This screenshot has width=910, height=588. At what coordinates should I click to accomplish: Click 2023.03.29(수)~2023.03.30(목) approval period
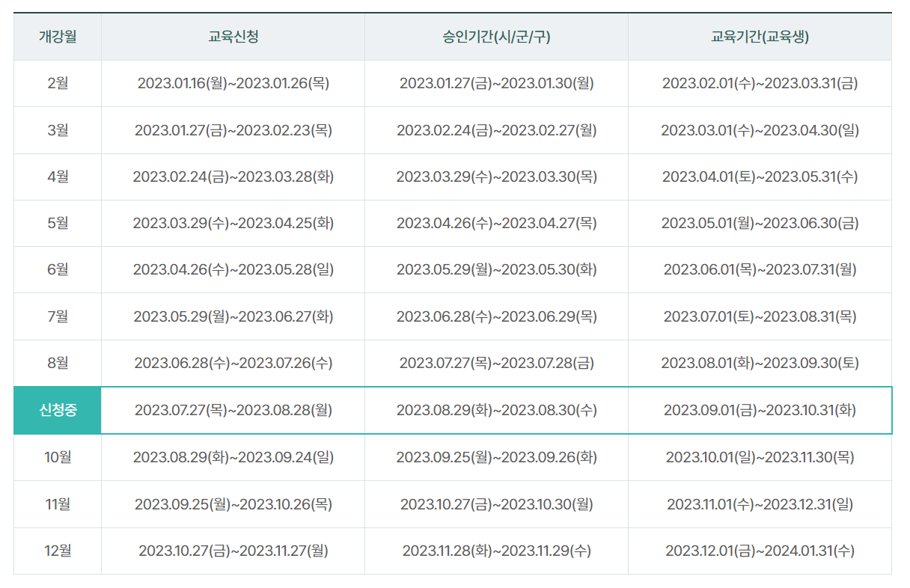click(496, 177)
